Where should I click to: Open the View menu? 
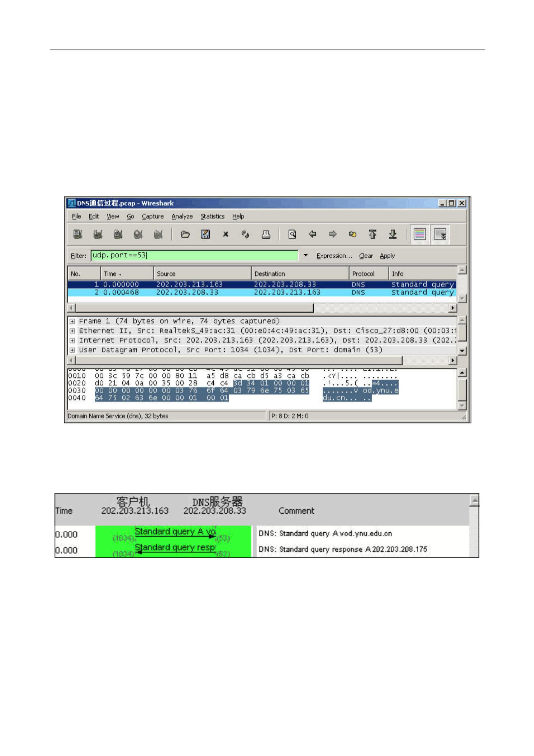(x=113, y=216)
